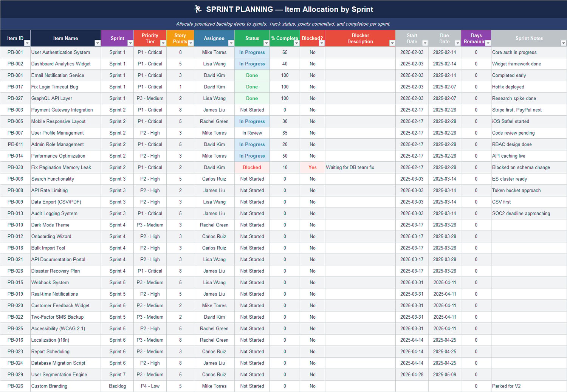
Task: Select the Done status for Email Notification Service
Action: (252, 75)
